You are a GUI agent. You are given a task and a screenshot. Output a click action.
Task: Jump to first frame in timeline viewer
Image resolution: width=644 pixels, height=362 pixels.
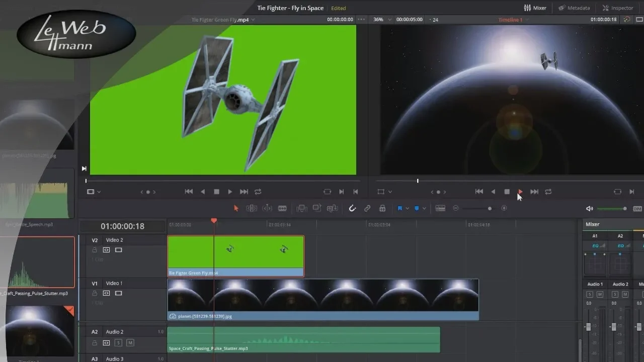(x=479, y=192)
